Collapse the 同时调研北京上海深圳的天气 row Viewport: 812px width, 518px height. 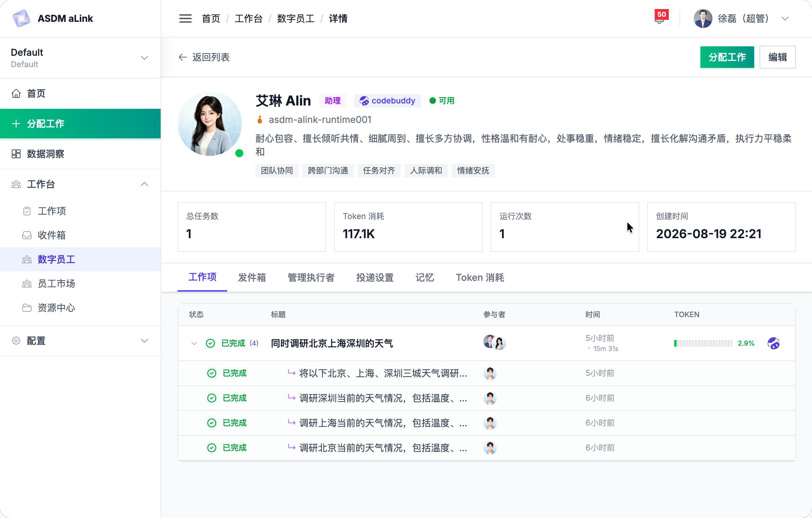pyautogui.click(x=194, y=343)
